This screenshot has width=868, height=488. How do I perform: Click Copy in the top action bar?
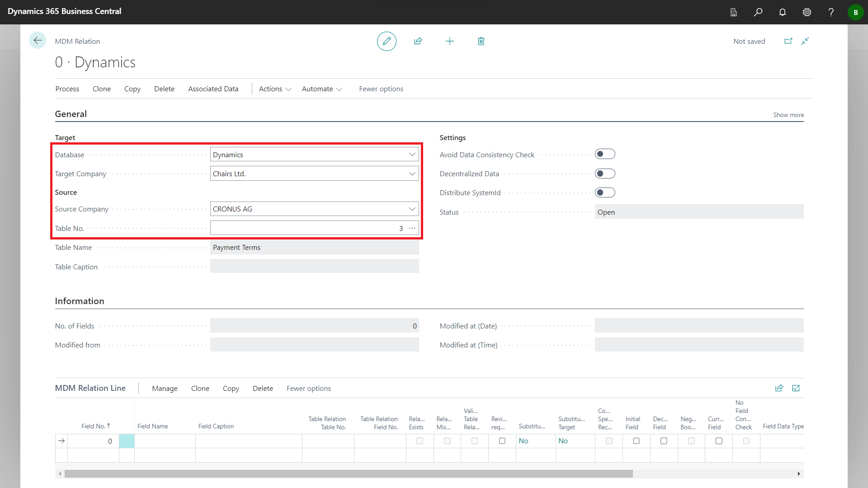pyautogui.click(x=132, y=89)
